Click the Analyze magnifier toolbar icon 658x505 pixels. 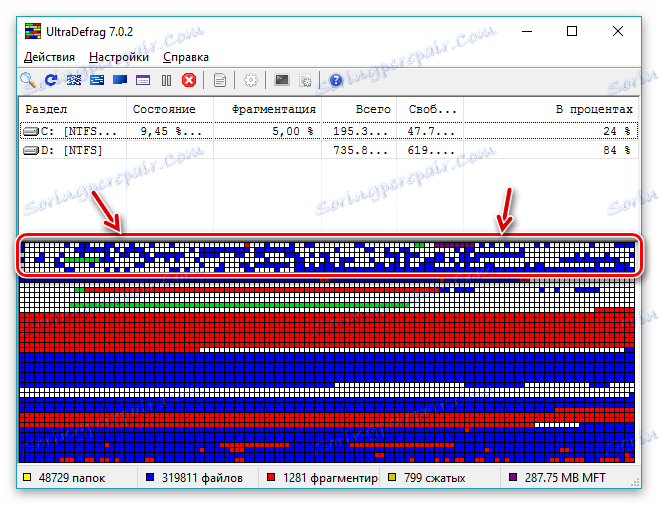[x=28, y=80]
